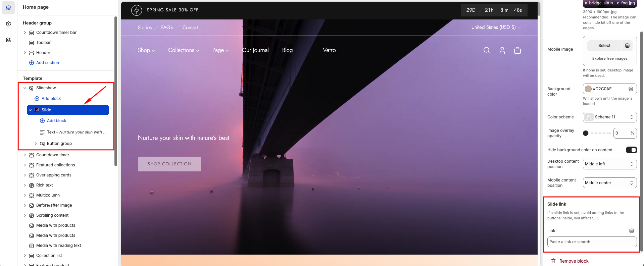Screen dimensions: 644x266
Task: Click the account user icon in store header
Action: point(502,50)
